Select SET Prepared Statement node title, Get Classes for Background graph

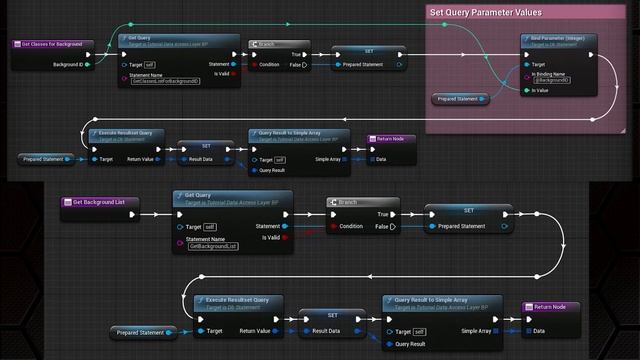click(x=369, y=51)
